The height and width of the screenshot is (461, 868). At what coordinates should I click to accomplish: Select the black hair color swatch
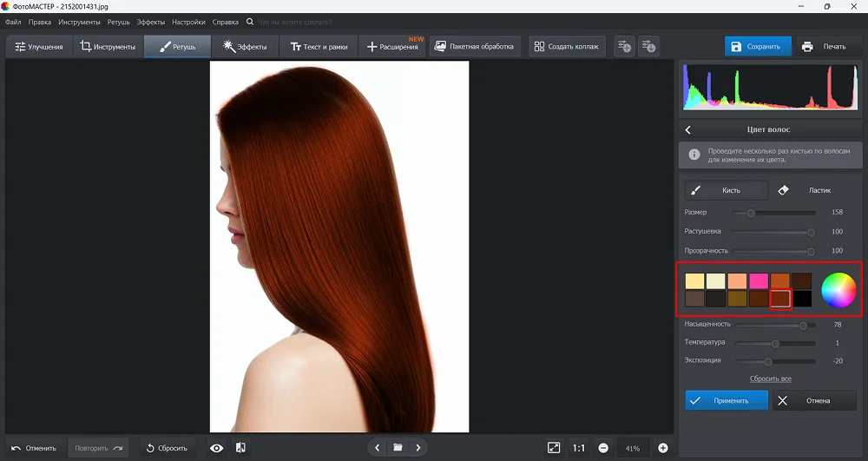[x=802, y=299]
